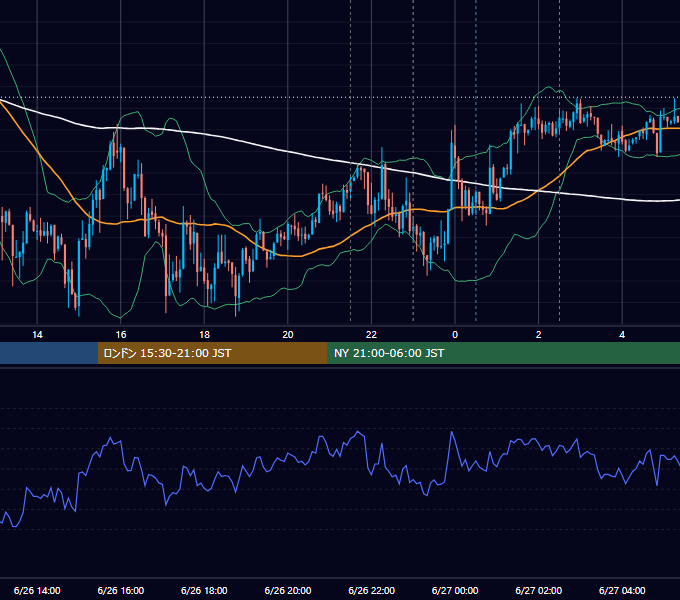Click the hour 0 axis label
This screenshot has height=600, width=680.
[455, 335]
